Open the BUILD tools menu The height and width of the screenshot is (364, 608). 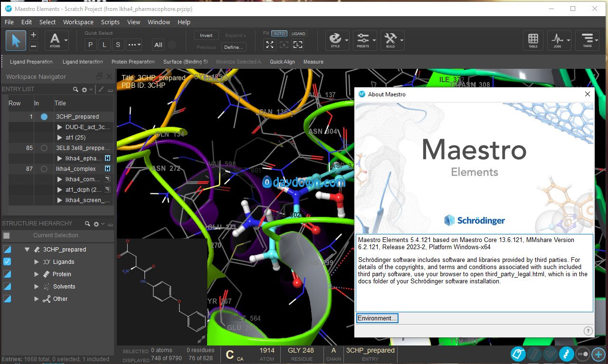(392, 40)
